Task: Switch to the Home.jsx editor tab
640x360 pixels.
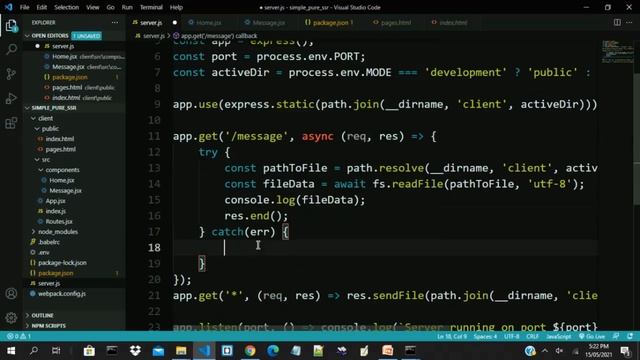Action: pyautogui.click(x=209, y=22)
